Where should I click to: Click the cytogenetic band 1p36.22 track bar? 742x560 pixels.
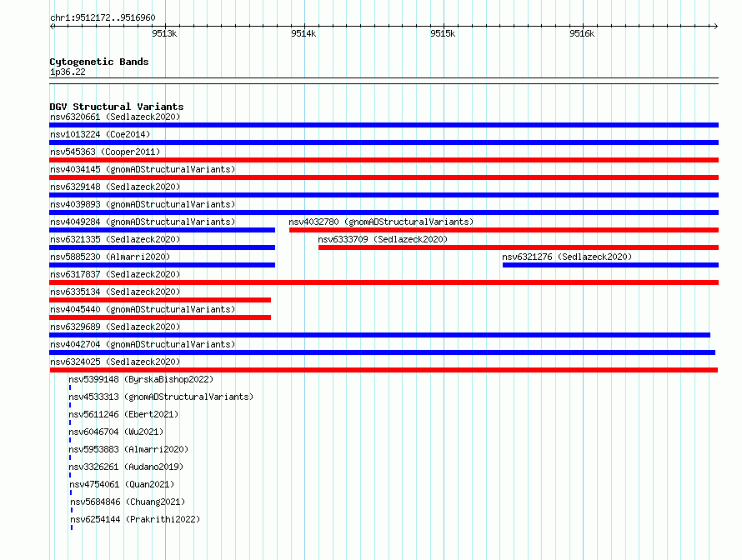coord(384,81)
